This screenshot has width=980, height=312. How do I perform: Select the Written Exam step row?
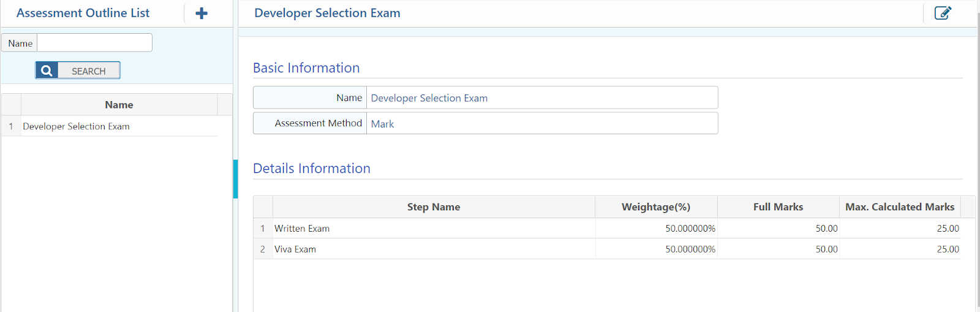[607, 228]
